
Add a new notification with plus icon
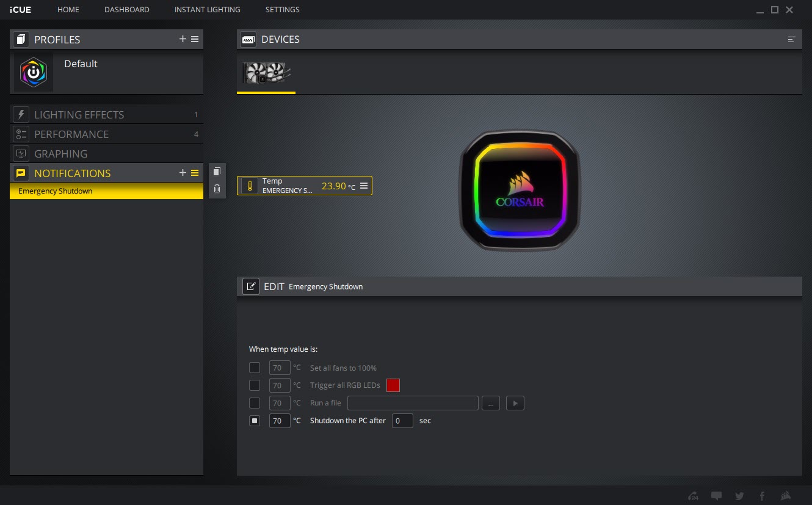click(183, 173)
